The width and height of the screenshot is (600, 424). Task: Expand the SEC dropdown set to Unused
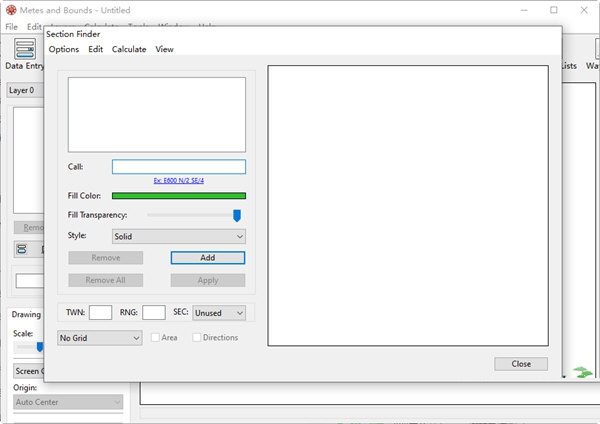pos(220,313)
